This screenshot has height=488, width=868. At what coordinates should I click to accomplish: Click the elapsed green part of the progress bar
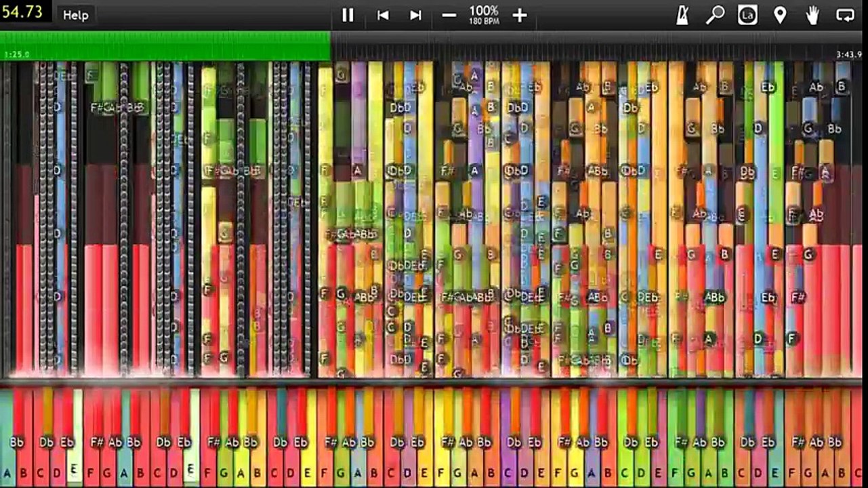pos(165,46)
